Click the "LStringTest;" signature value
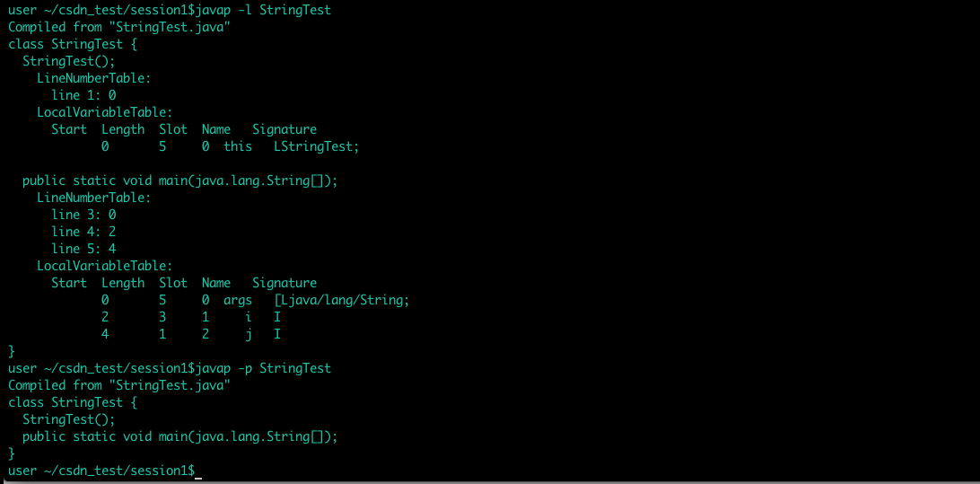This screenshot has height=484, width=980. [x=317, y=147]
